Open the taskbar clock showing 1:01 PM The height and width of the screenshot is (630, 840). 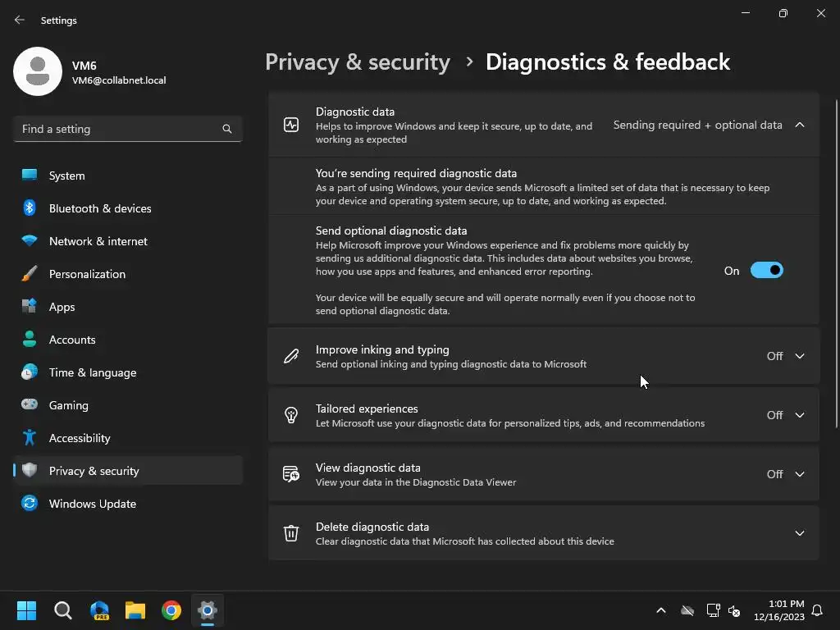[779, 610]
